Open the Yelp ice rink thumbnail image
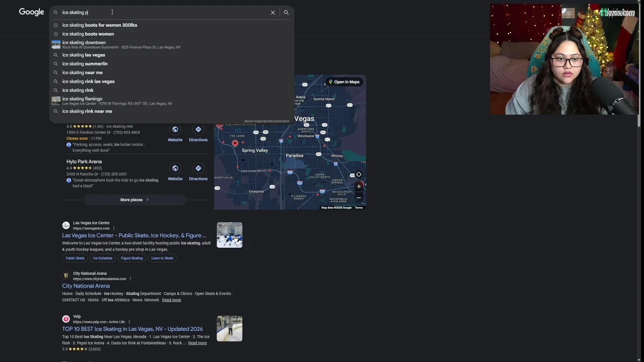The width and height of the screenshot is (644, 362). click(229, 328)
